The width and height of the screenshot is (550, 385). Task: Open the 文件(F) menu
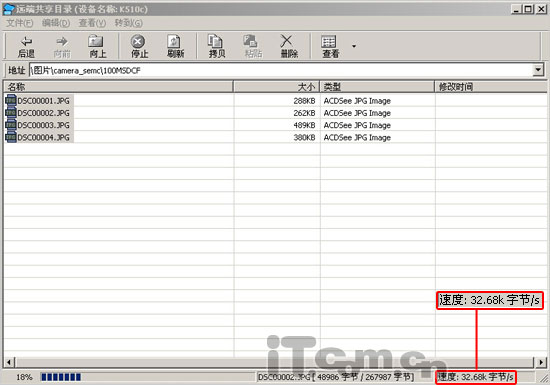pyautogui.click(x=20, y=23)
